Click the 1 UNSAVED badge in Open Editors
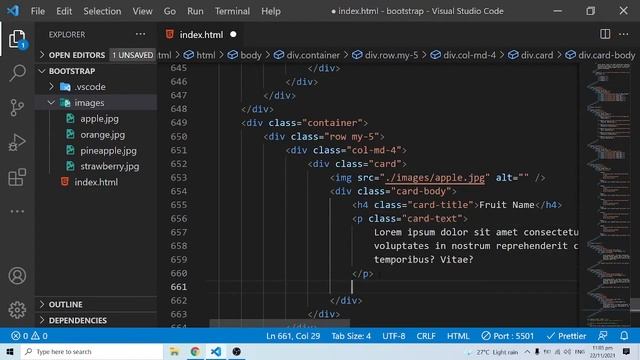Viewport: 640px width, 360px height. [133, 55]
